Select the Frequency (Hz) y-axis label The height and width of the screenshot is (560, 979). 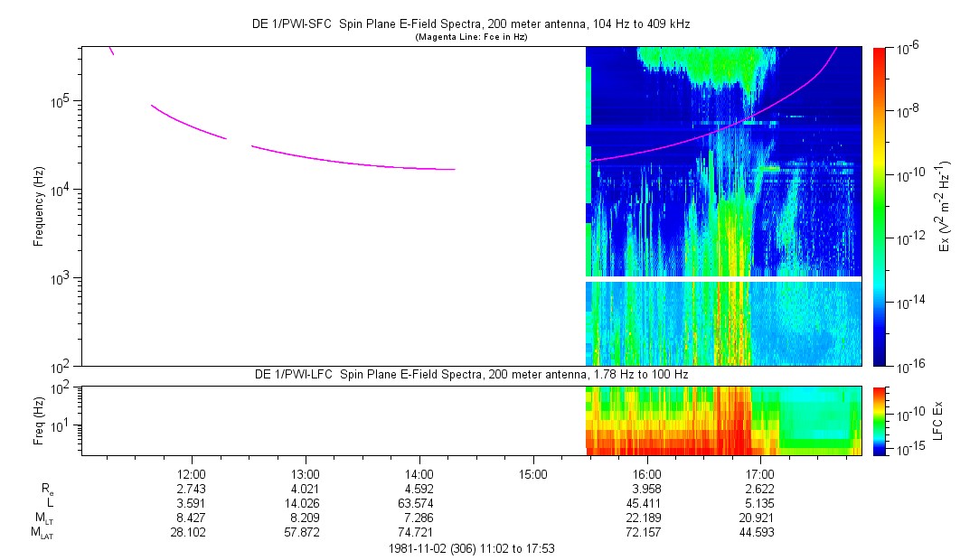coord(39,207)
